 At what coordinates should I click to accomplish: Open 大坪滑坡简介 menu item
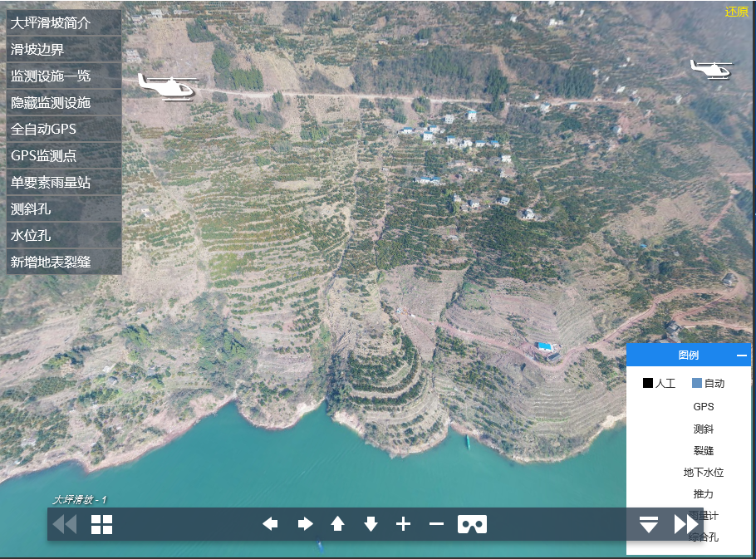click(x=63, y=22)
